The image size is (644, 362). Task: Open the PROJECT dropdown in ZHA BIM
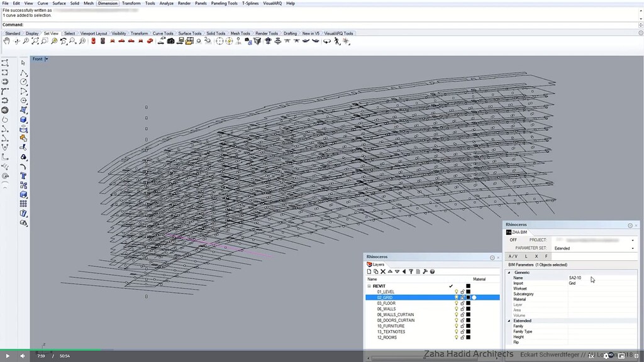(632, 240)
